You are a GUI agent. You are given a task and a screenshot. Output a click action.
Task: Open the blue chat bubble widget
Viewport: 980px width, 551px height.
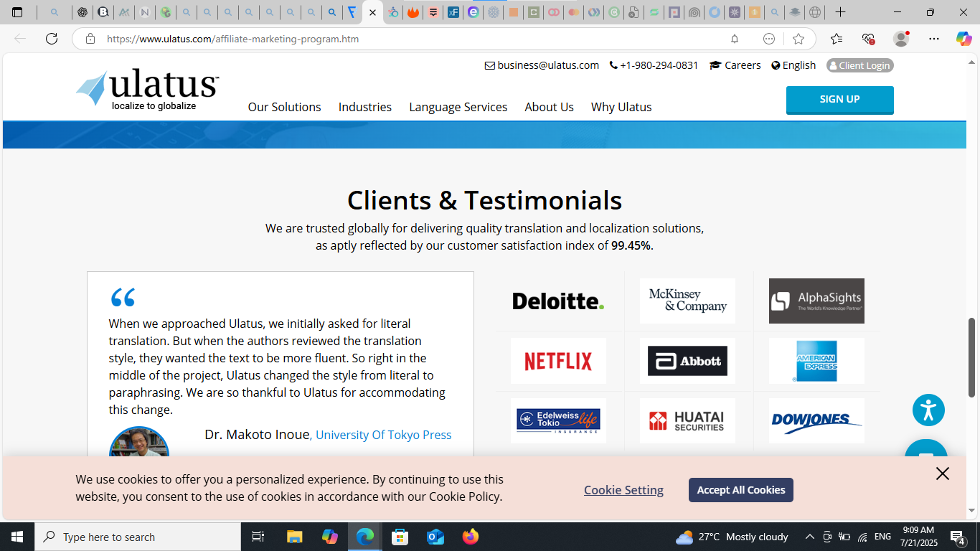click(926, 450)
